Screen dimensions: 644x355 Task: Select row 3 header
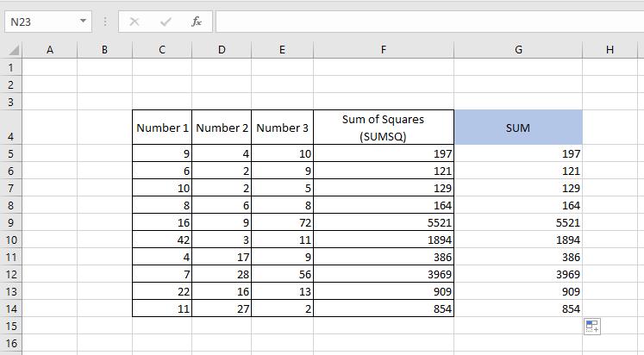pos(10,102)
